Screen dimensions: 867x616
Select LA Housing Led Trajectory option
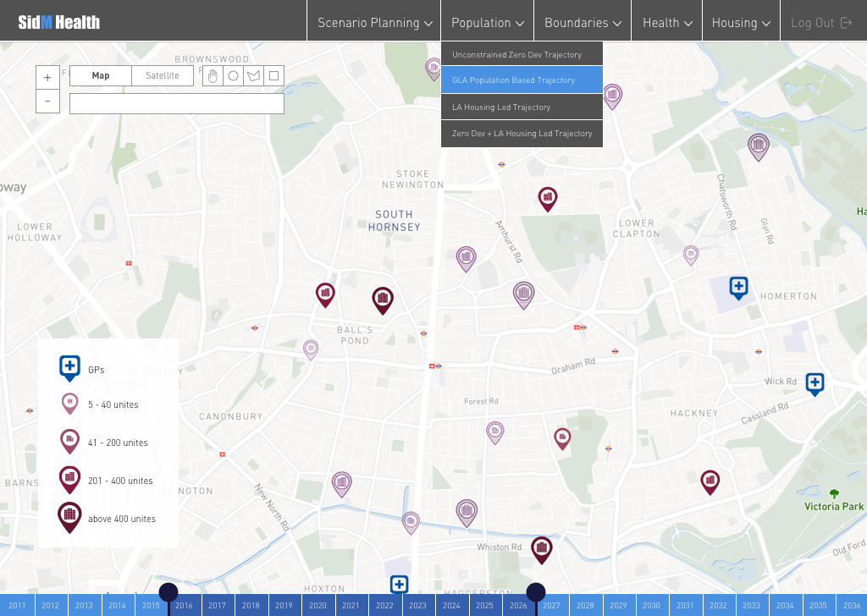522,107
